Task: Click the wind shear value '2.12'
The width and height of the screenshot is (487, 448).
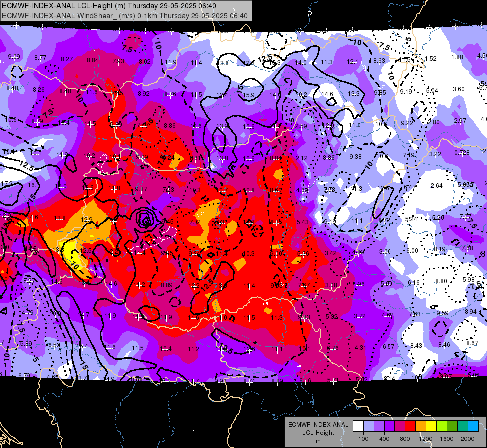Action: click(301, 158)
